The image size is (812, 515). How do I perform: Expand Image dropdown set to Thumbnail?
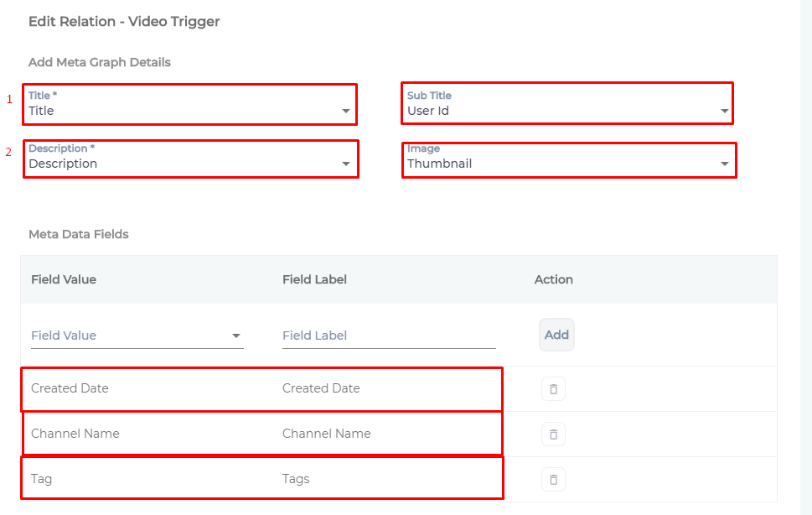point(724,164)
